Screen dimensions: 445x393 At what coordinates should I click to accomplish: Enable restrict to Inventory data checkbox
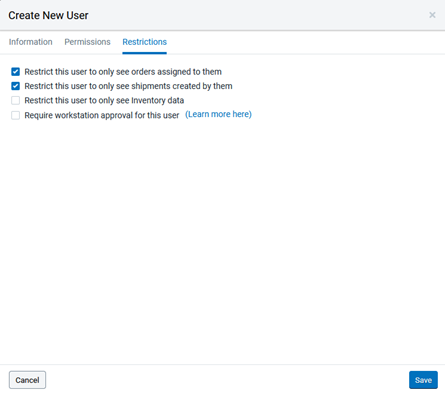pyautogui.click(x=15, y=100)
